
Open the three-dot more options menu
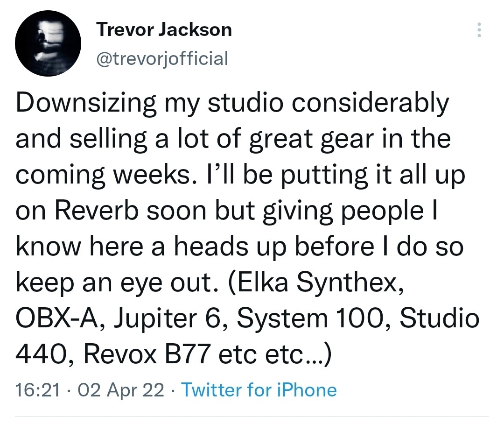pos(479,30)
